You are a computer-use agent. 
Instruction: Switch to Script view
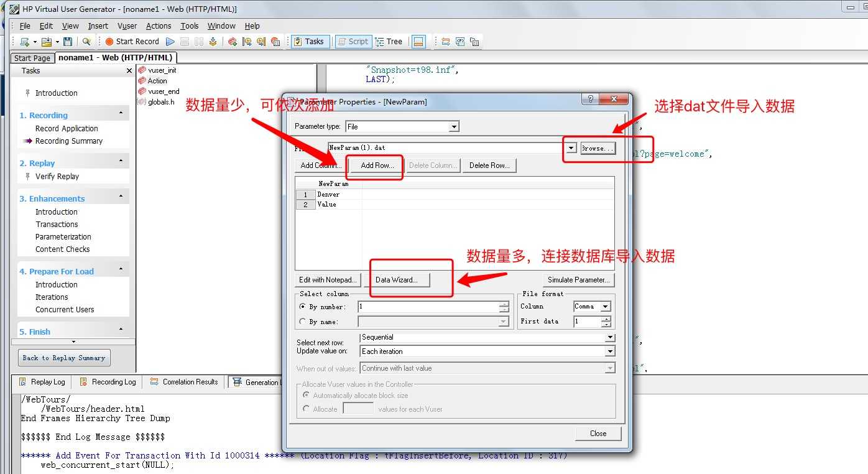[353, 42]
